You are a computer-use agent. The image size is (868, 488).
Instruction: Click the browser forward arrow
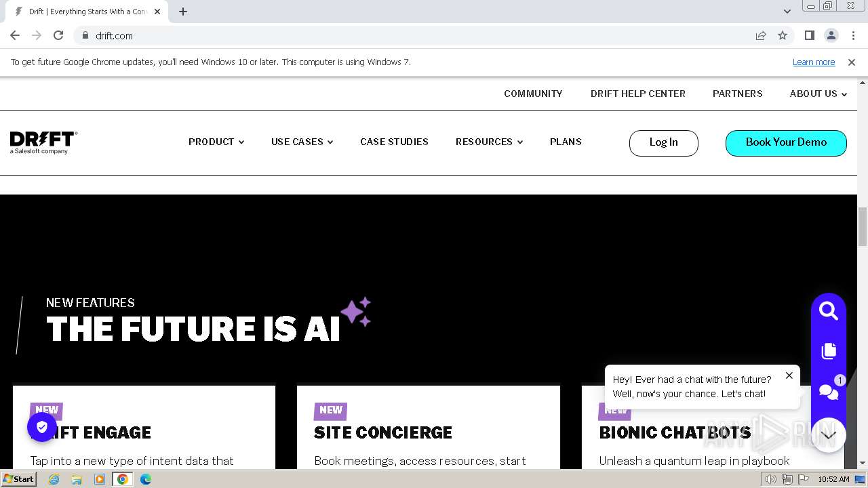click(x=37, y=35)
